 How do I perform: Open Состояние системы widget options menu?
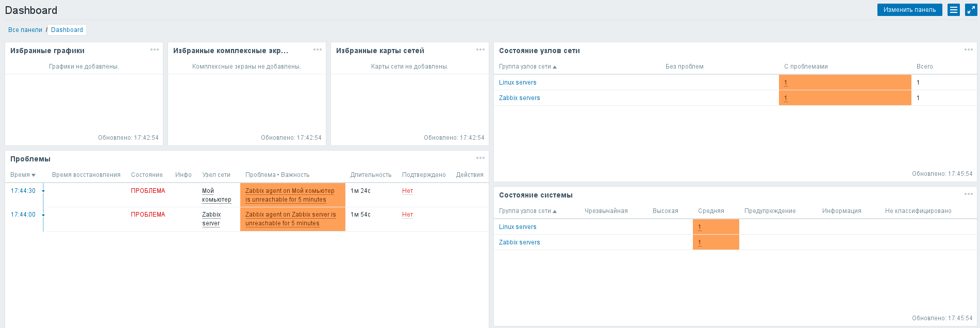tap(968, 194)
